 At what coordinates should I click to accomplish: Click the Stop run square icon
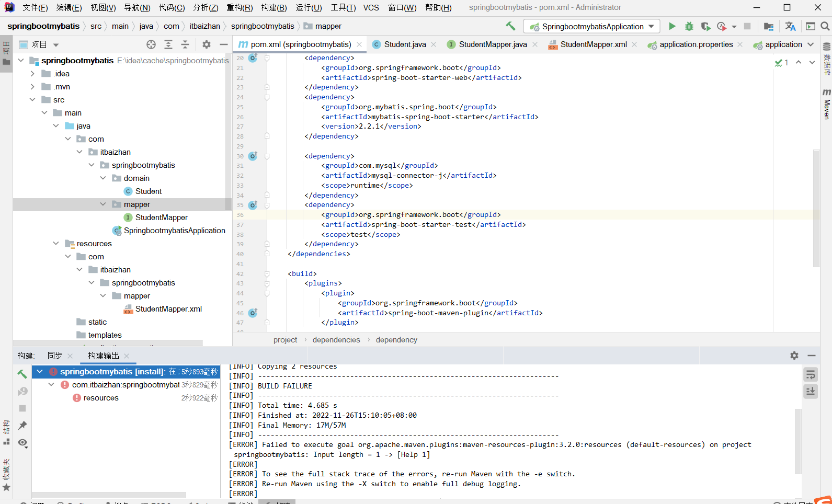click(747, 26)
